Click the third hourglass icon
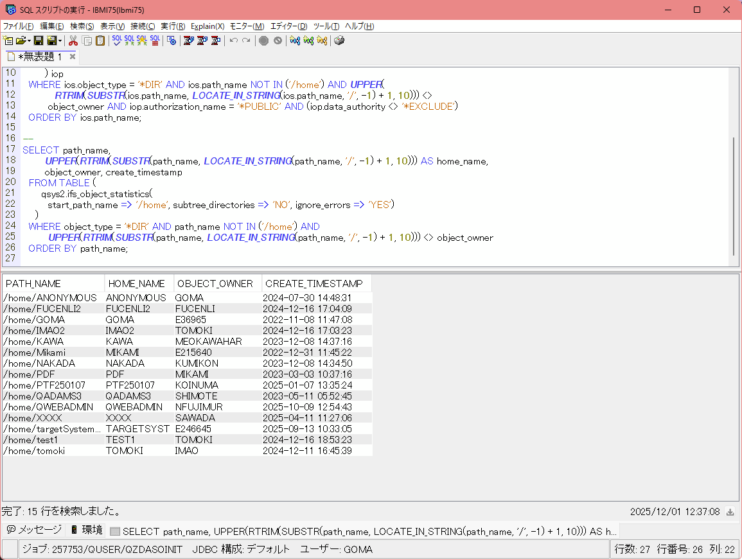Image resolution: width=742 pixels, height=560 pixels. [x=216, y=40]
